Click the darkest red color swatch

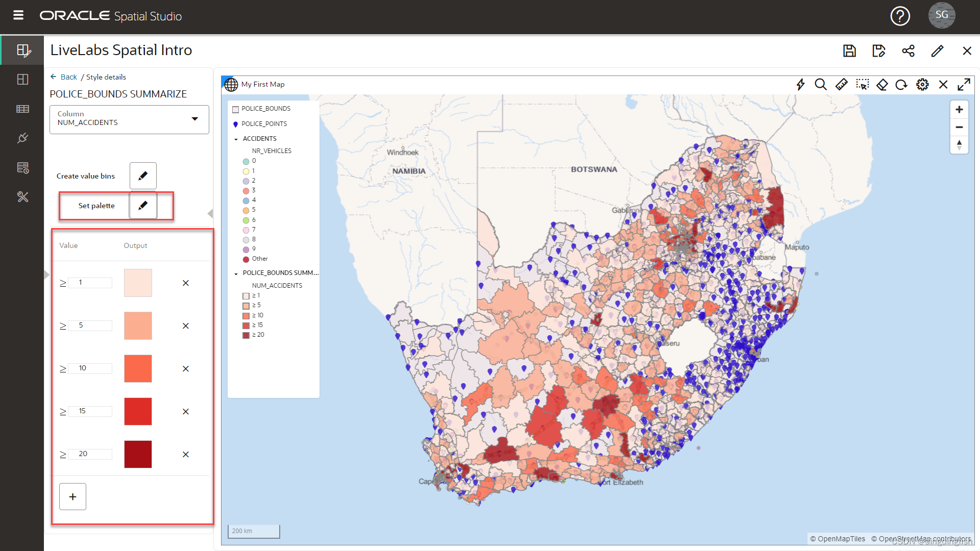[x=138, y=454]
